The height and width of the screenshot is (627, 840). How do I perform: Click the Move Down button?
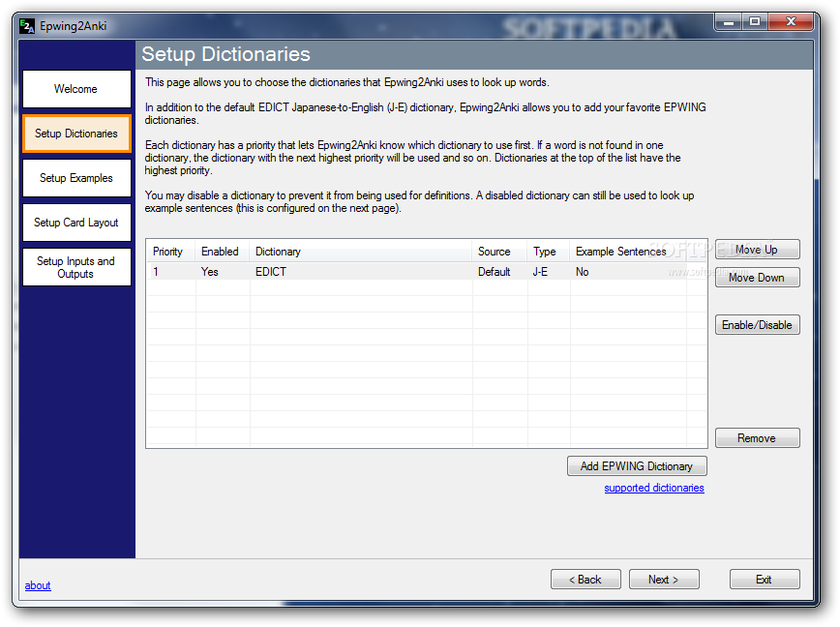click(757, 278)
